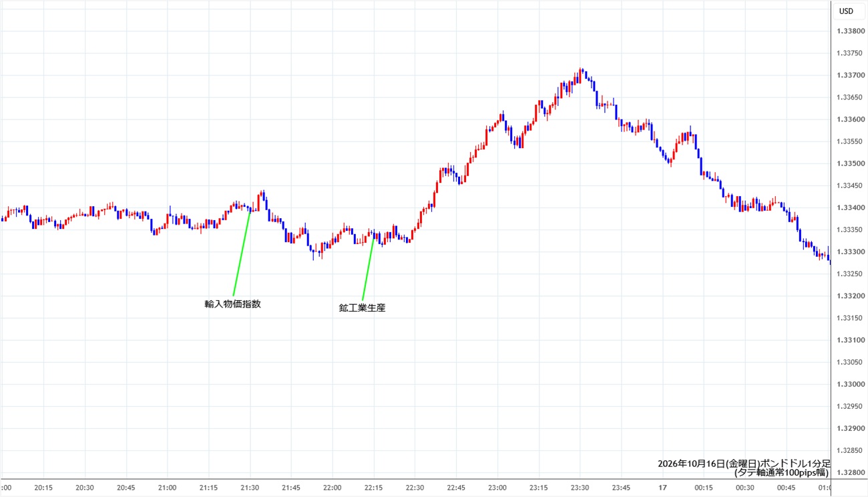This screenshot has height=497, width=868.
Task: Click the 22:45 time axis label
Action: [456, 488]
